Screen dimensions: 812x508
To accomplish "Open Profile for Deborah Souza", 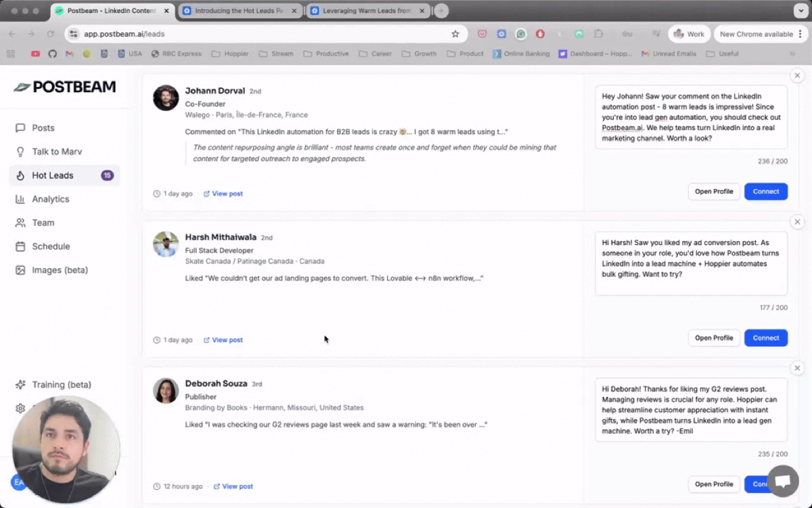I will coord(714,484).
